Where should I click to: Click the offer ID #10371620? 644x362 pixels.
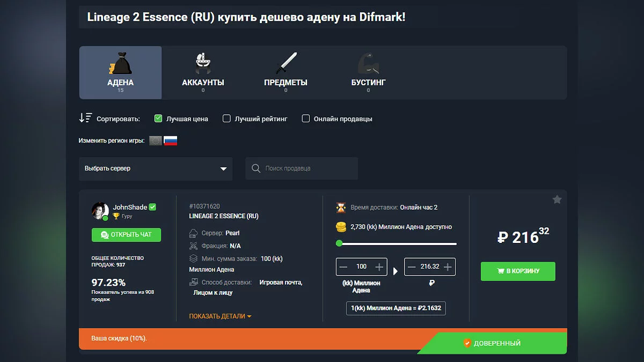[204, 206]
